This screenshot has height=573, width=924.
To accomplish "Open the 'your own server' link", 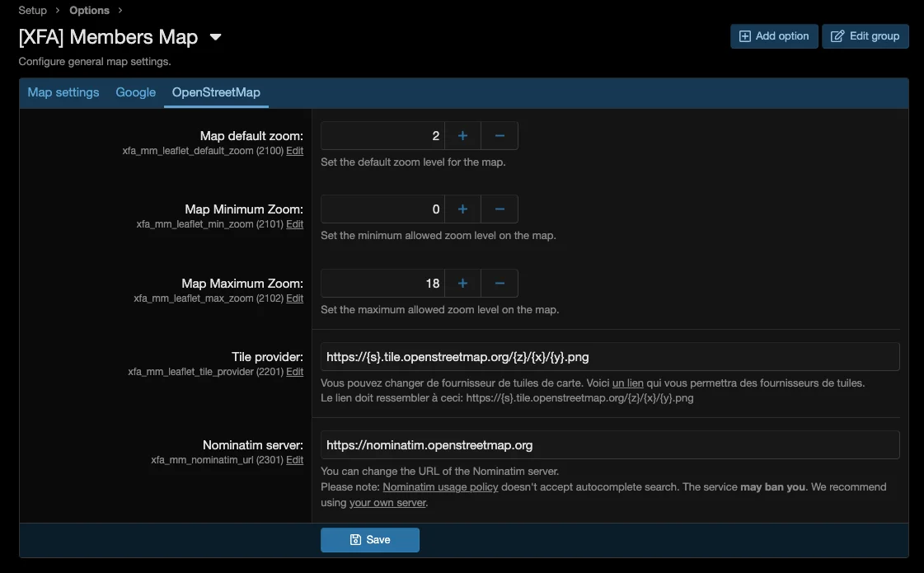I will (387, 503).
